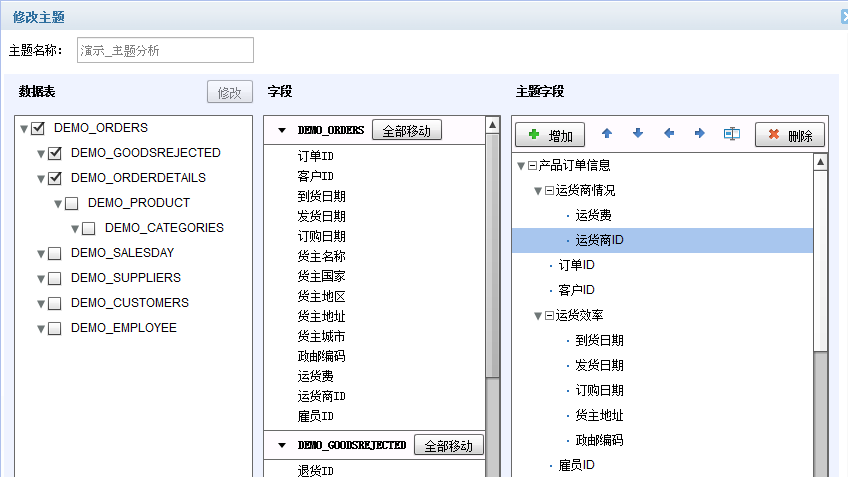
Task: Select 货主国家 in the field list
Action: (x=321, y=276)
